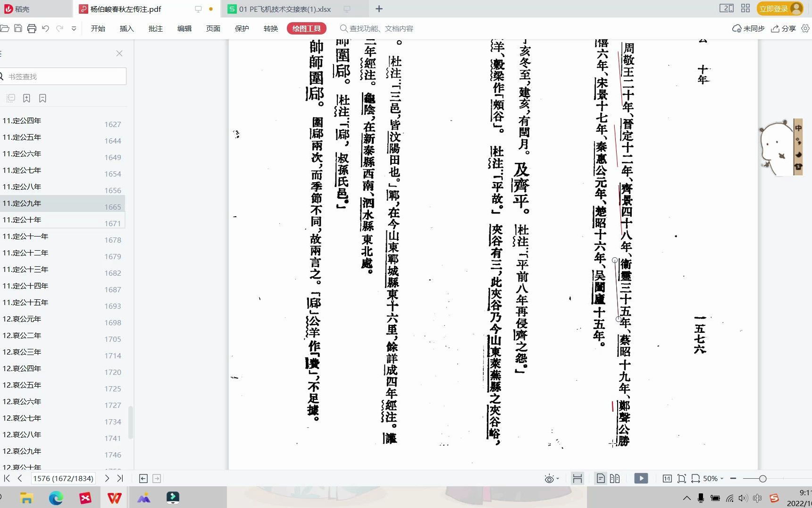Go to the previous page
Image resolution: width=812 pixels, height=508 pixels.
point(20,478)
